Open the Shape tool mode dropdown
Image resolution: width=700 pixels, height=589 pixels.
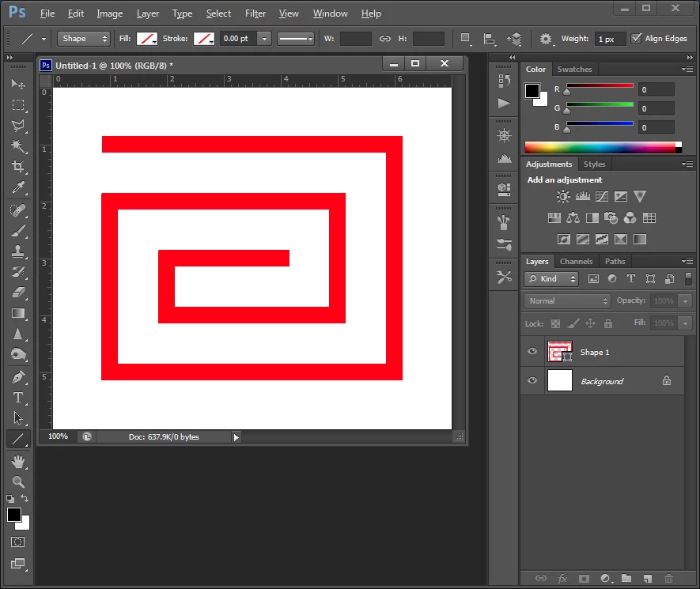(x=84, y=39)
